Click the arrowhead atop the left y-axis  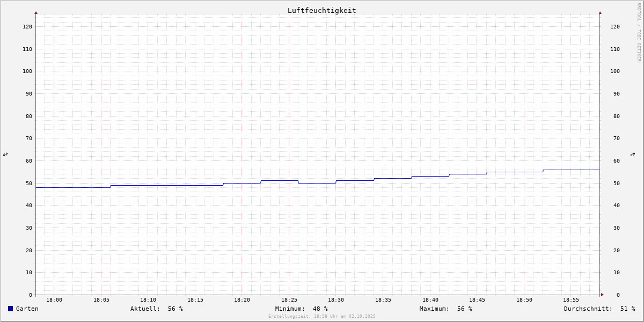[x=36, y=12]
